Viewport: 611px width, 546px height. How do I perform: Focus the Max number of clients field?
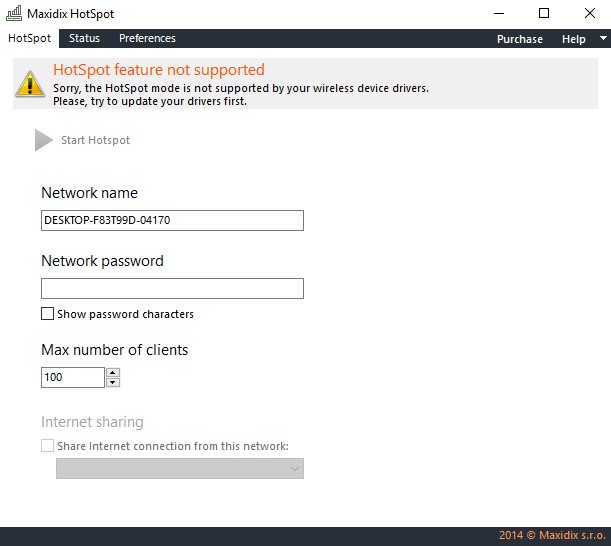[73, 377]
